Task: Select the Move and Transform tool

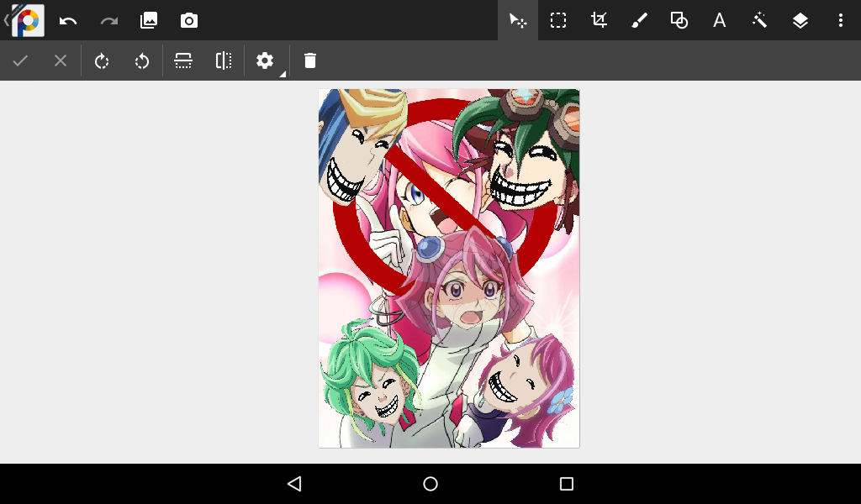Action: (518, 21)
